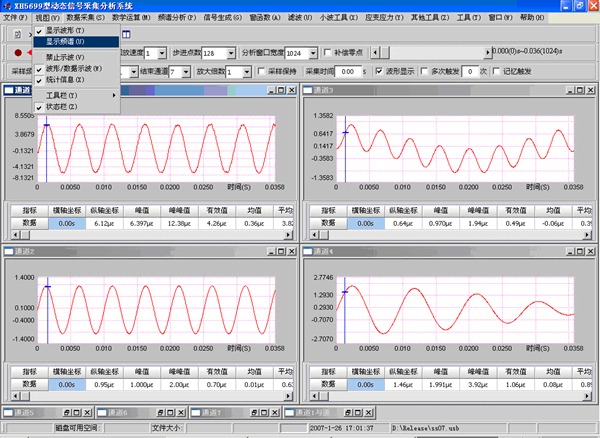Click the red record button in toolbar
The height and width of the screenshot is (438, 600).
(x=18, y=52)
